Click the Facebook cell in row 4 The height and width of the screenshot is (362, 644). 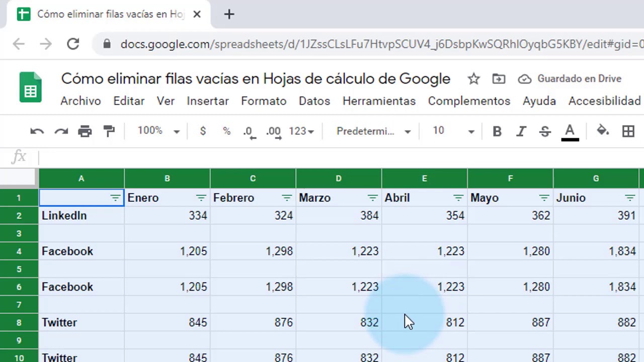click(x=82, y=251)
